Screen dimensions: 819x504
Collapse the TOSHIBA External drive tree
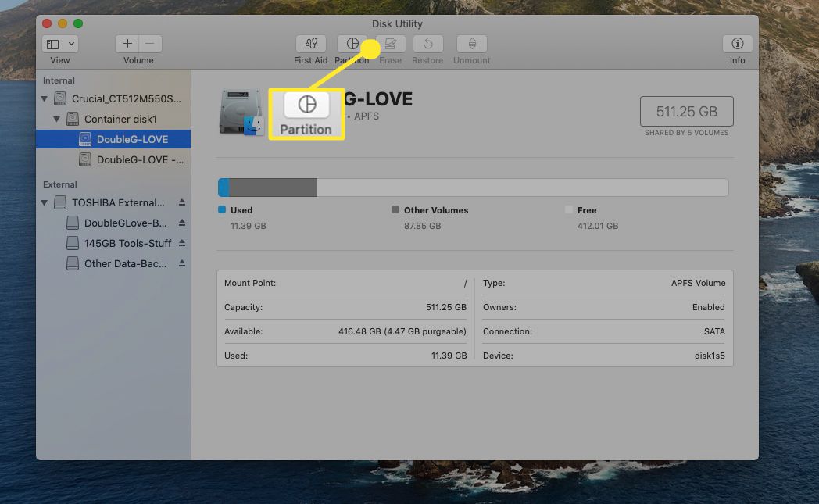[45, 203]
